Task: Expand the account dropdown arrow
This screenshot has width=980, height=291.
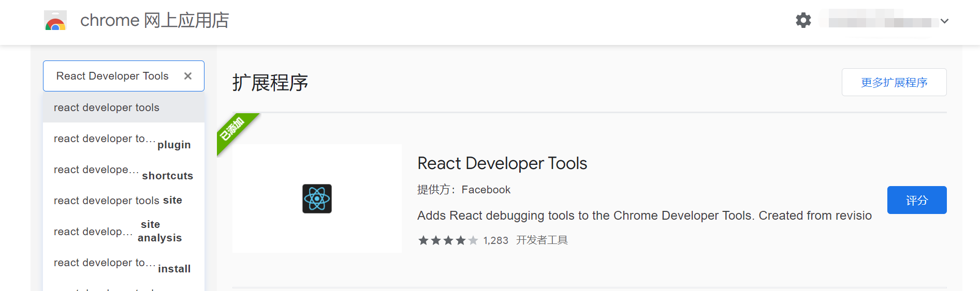Action: point(944,21)
